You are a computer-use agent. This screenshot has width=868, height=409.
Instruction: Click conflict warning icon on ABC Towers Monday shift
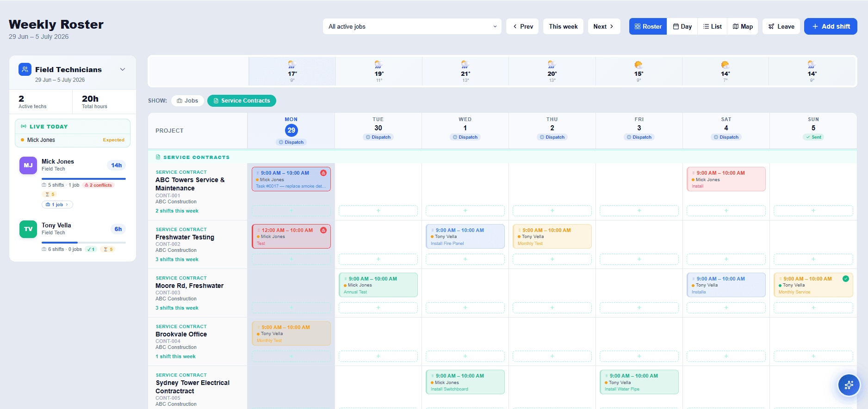pyautogui.click(x=323, y=173)
